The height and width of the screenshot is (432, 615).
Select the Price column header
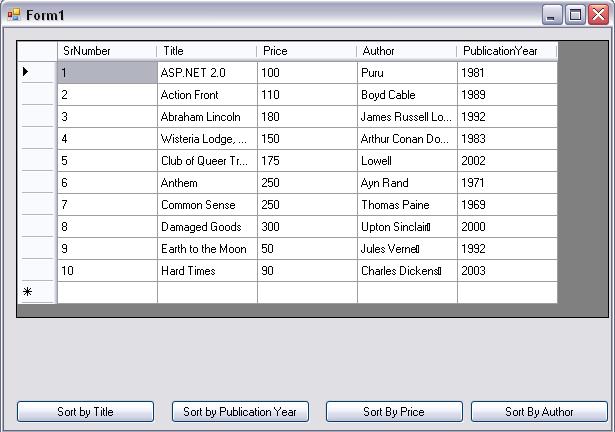pos(307,51)
